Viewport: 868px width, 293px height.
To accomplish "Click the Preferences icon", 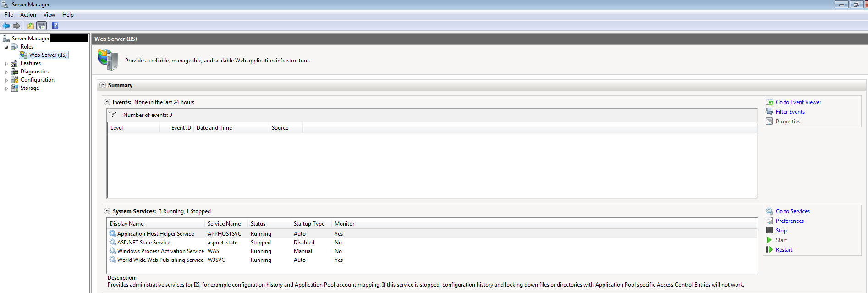I will point(769,221).
